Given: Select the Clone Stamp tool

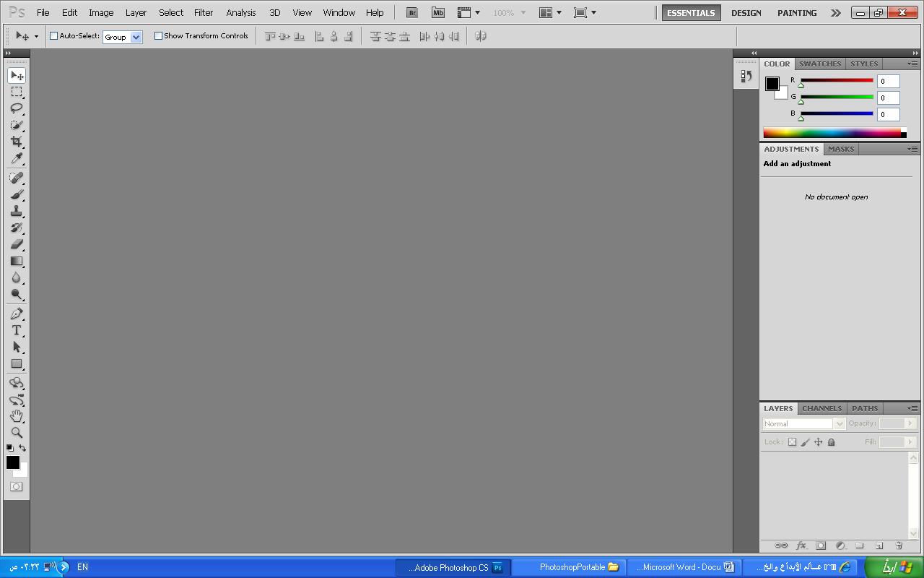Looking at the screenshot, I should [x=16, y=211].
